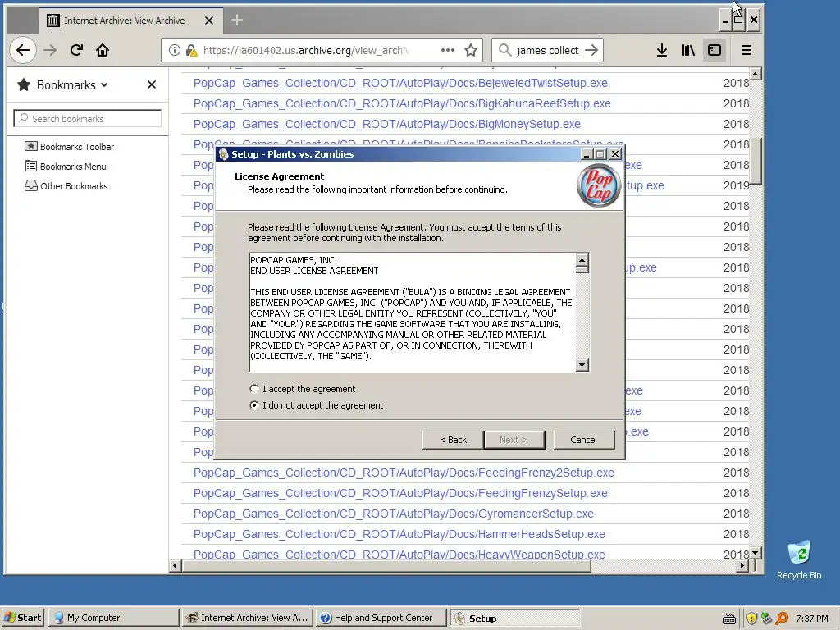Toggle the sidebar icon in toolbar
This screenshot has width=840, height=630.
714,50
